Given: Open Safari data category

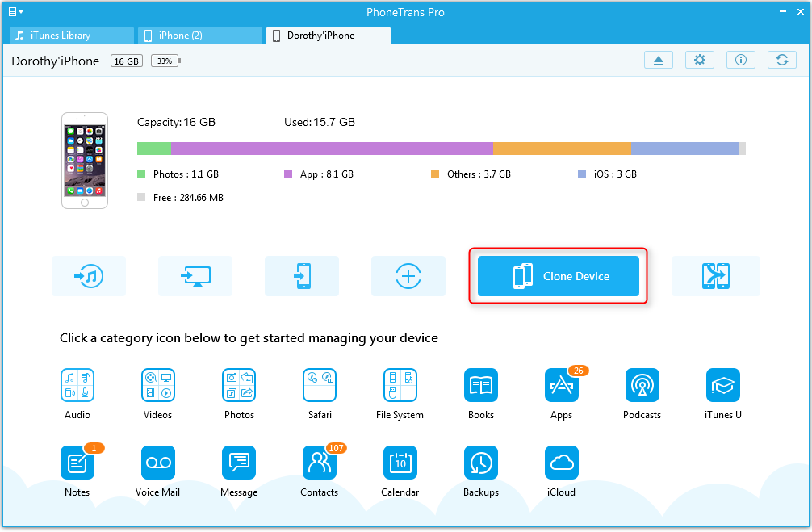Looking at the screenshot, I should (x=320, y=386).
